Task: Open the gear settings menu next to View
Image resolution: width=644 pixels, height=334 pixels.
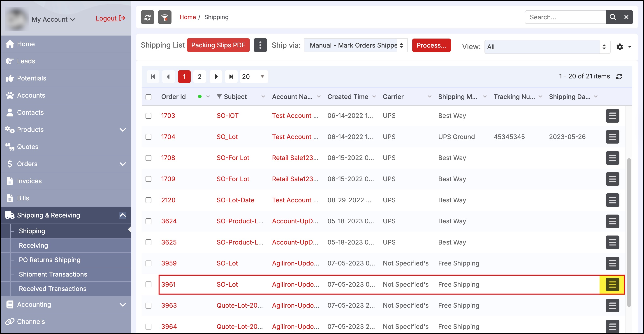Action: click(623, 47)
